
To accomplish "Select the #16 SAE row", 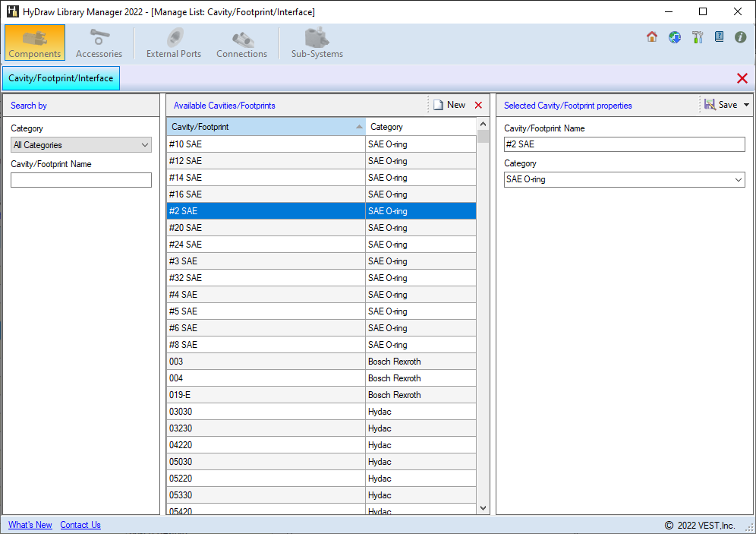I will tap(321, 194).
